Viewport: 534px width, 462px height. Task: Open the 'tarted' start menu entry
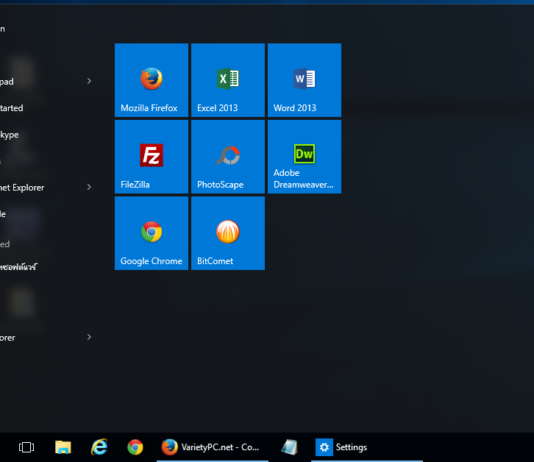click(x=12, y=108)
